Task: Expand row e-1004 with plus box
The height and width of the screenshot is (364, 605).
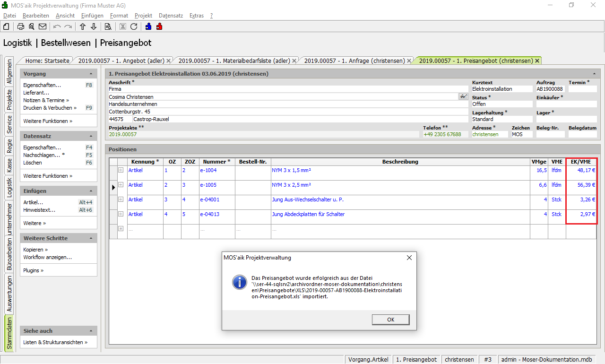Action: click(x=121, y=170)
